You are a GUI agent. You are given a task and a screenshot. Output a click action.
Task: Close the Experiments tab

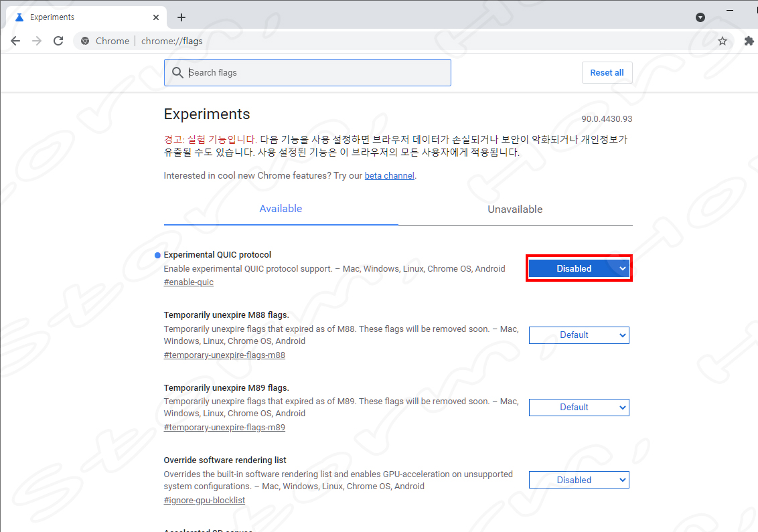[155, 17]
